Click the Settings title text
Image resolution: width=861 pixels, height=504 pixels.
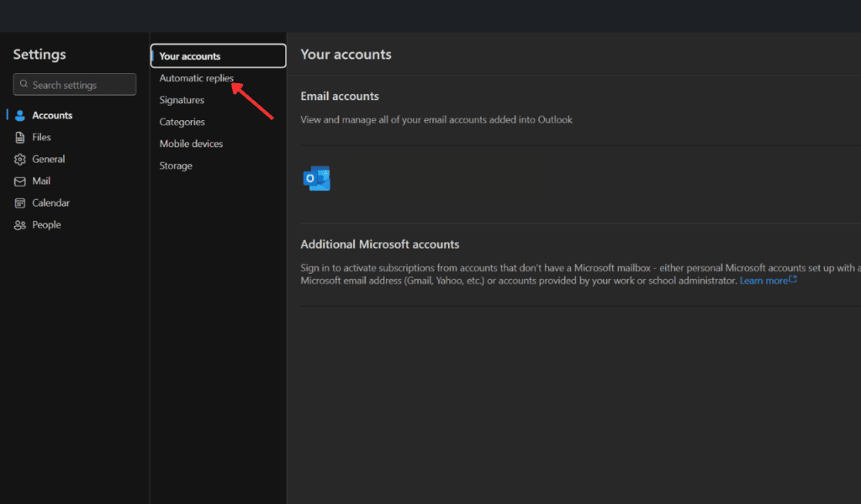click(x=40, y=55)
